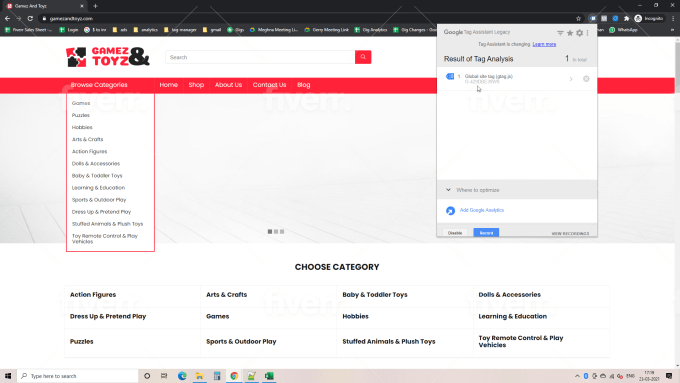
Task: Select Puzzles in the category dropdown list
Action: [81, 115]
